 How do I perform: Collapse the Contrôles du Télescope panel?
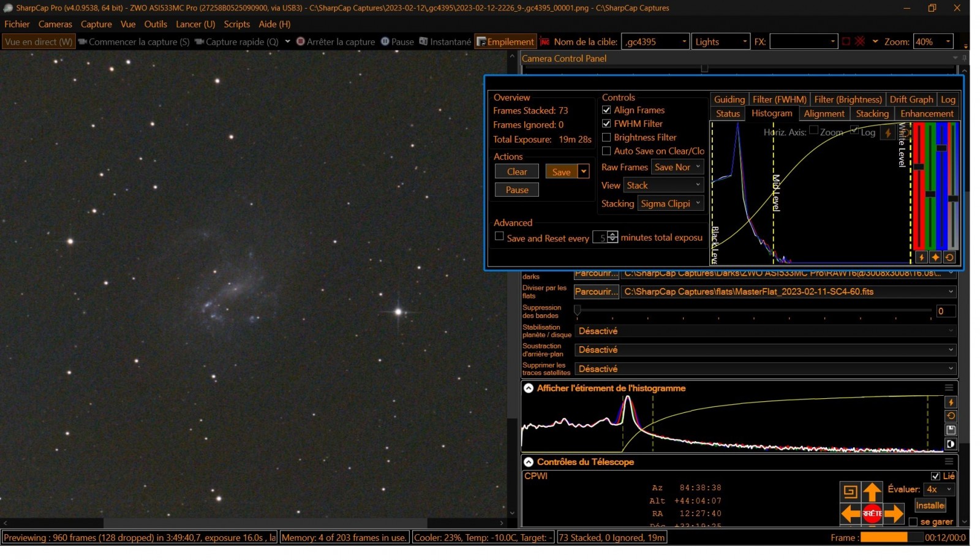[529, 462]
